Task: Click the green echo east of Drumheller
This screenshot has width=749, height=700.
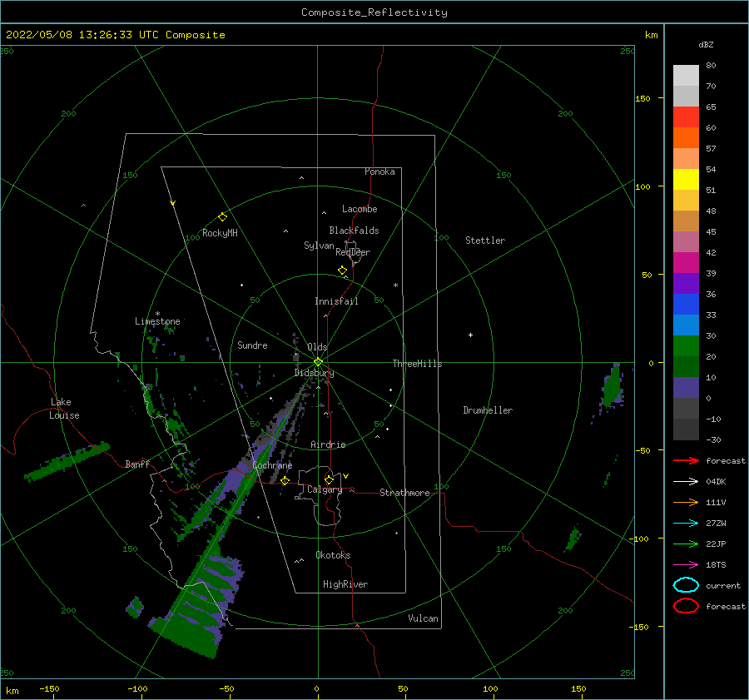Action: 612,386
